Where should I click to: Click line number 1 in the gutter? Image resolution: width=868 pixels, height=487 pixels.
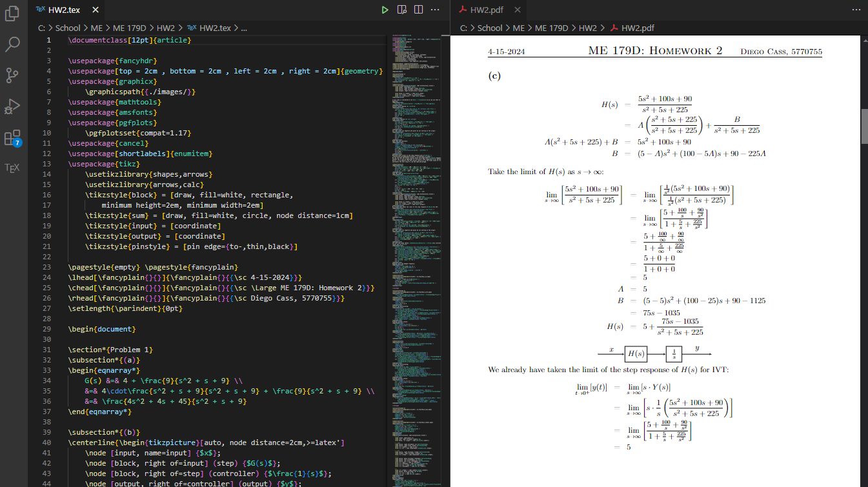(48, 40)
